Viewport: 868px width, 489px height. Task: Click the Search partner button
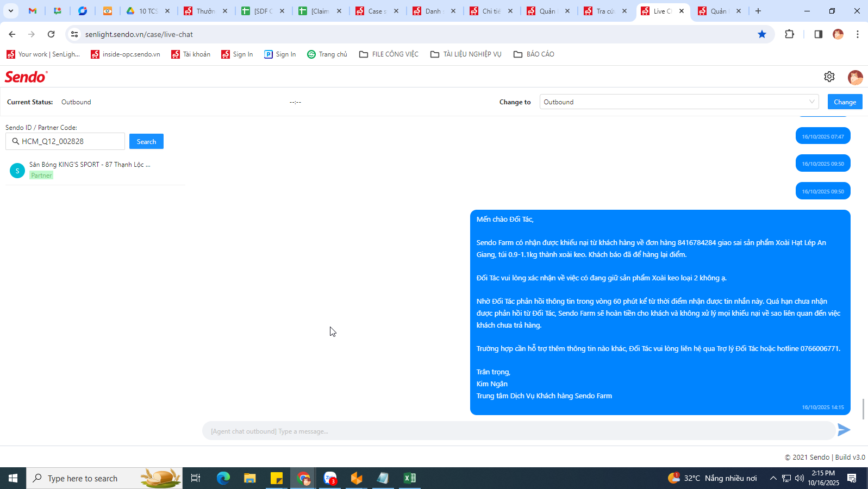point(146,141)
